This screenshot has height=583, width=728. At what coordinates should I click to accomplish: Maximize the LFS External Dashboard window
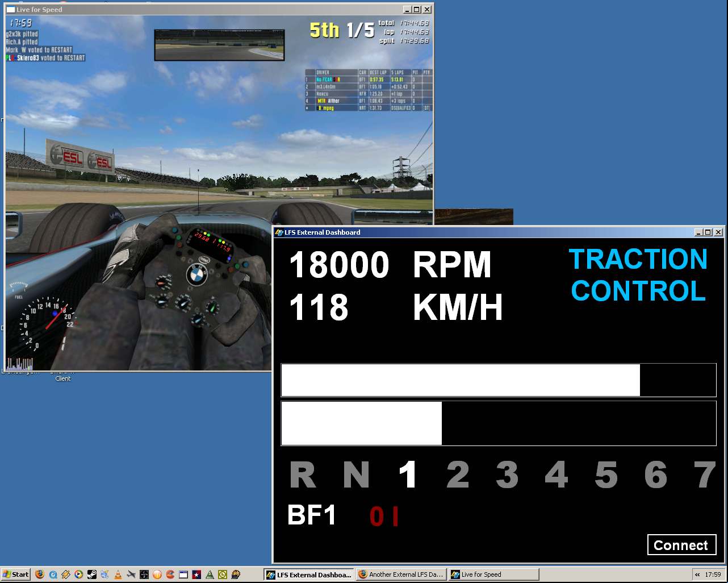(x=708, y=232)
